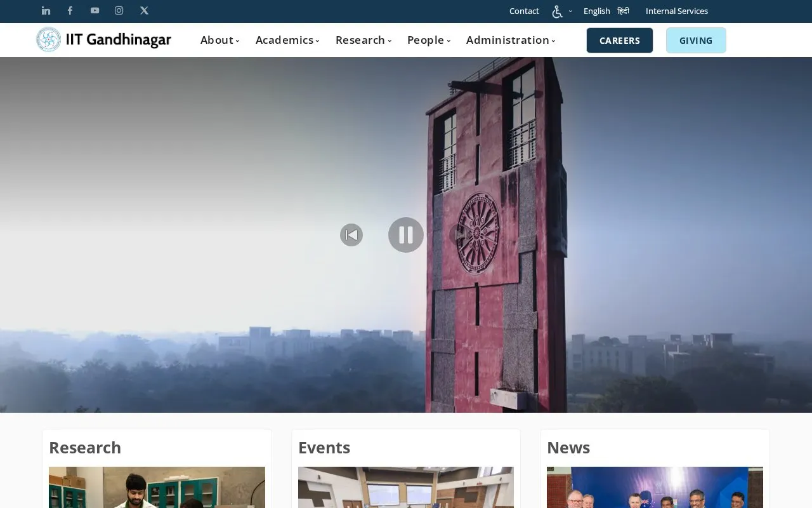Pause the hero slideshow

pyautogui.click(x=406, y=235)
